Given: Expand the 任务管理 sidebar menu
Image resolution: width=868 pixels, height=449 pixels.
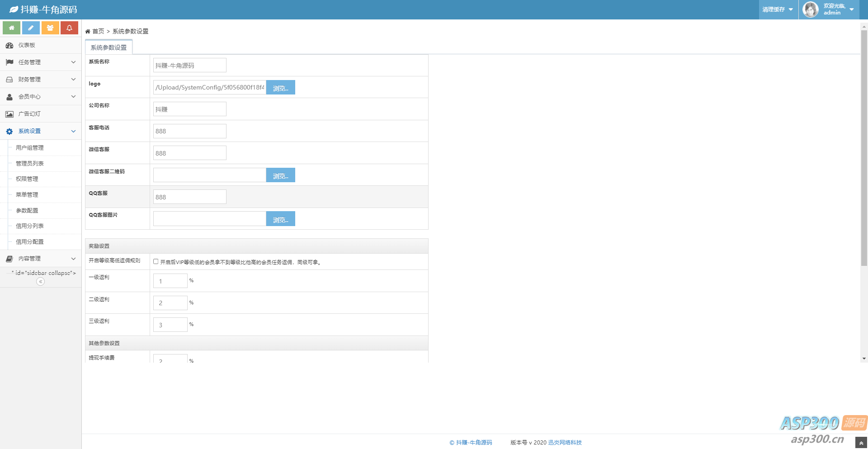Looking at the screenshot, I should click(41, 62).
